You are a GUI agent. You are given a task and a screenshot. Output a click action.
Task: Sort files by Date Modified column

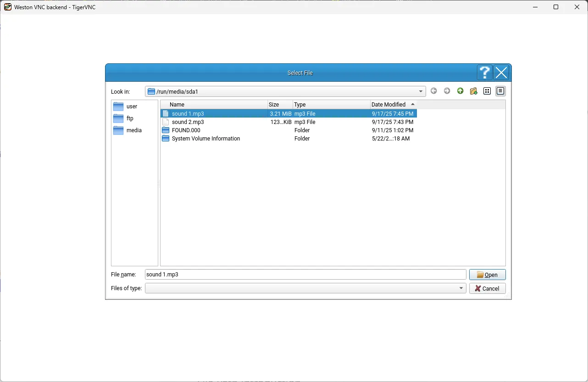[388, 105]
